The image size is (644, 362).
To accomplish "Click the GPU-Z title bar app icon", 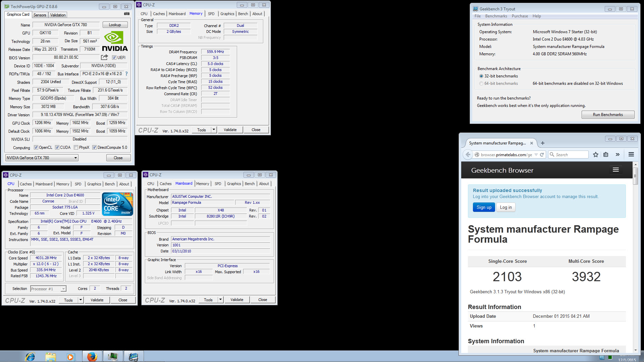I will 7,6.
